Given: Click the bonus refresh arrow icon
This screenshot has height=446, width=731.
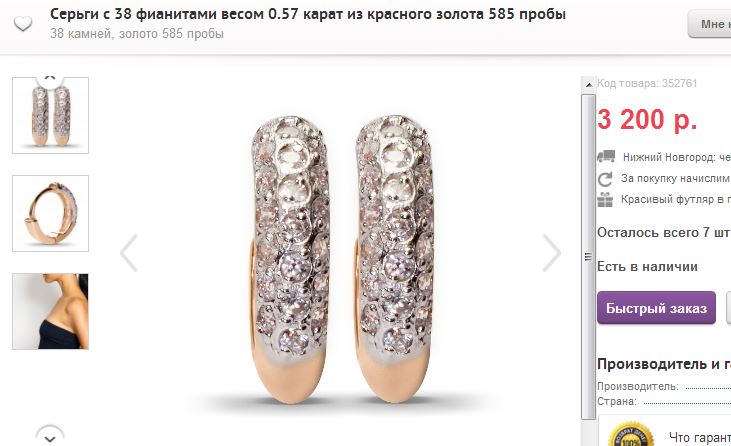Looking at the screenshot, I should click(605, 178).
